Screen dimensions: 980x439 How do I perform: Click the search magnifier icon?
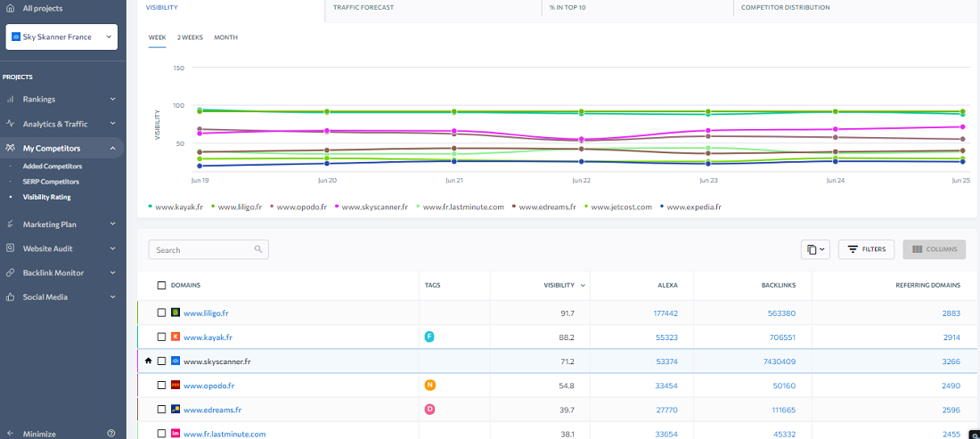coord(258,249)
